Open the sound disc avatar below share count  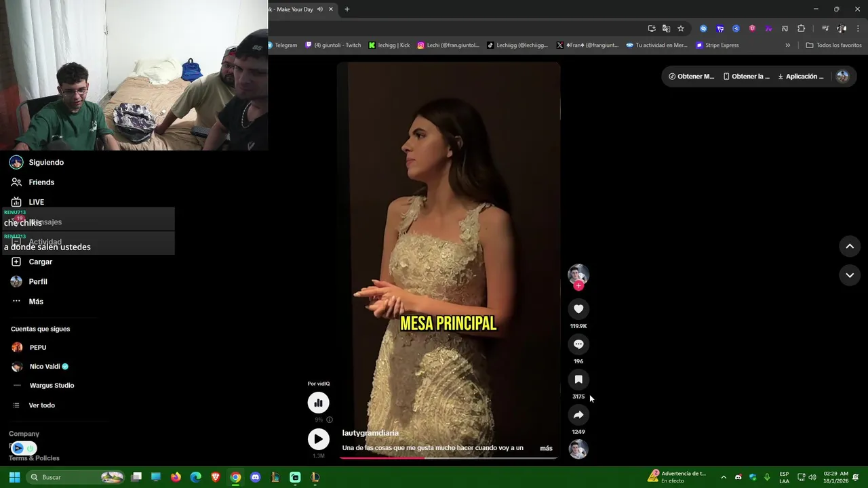pos(578,449)
